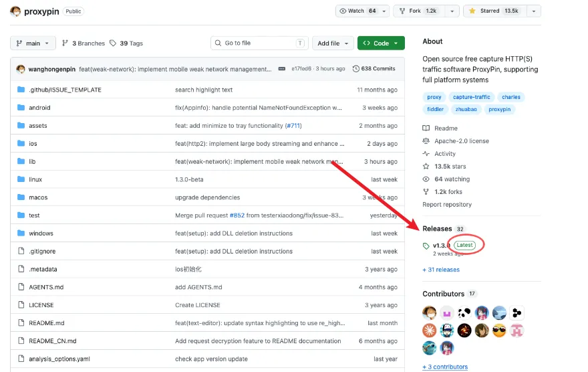Image resolution: width=588 pixels, height=372 pixels.
Task: Click the sunglasses emoji contributor avatar
Action: tap(499, 331)
